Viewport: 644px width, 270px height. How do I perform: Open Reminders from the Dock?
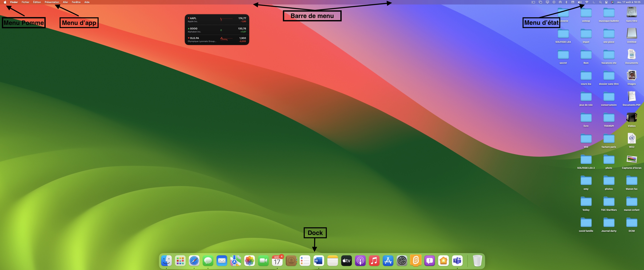coord(305,261)
